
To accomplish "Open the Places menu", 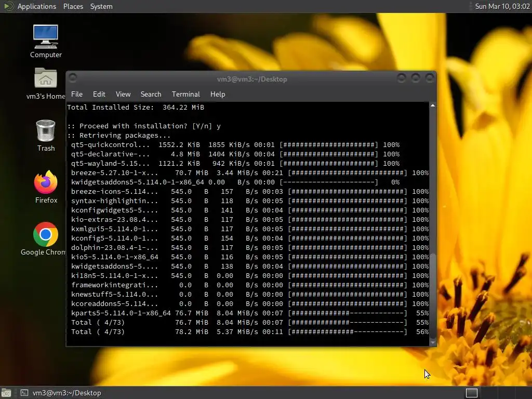I will (x=73, y=6).
